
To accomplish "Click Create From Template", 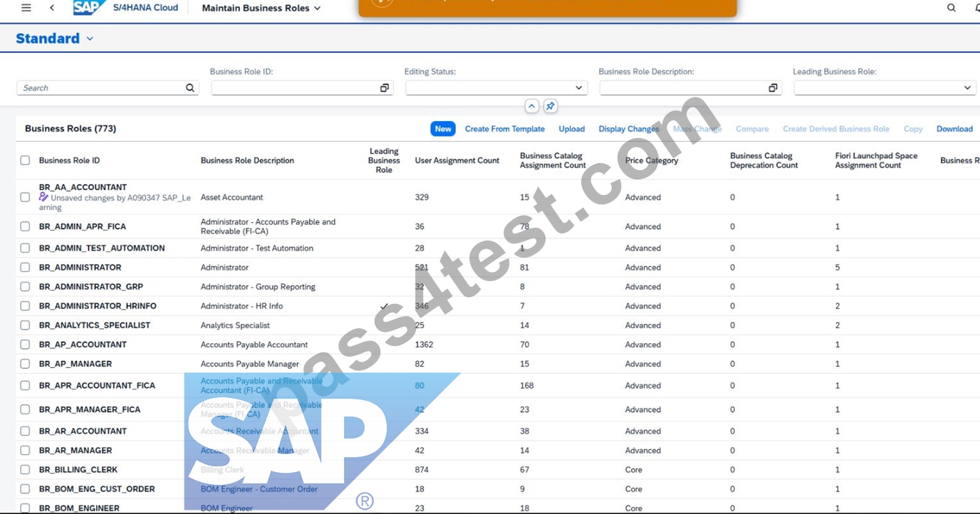I will [505, 129].
